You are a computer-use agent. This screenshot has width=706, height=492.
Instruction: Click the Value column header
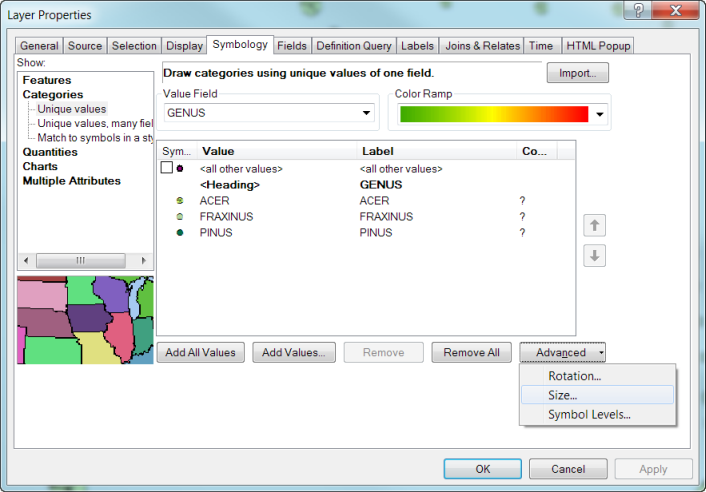(277, 151)
